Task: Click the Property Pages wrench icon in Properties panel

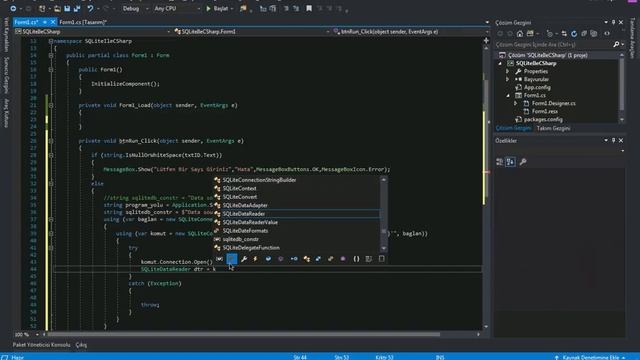Action: point(523,162)
